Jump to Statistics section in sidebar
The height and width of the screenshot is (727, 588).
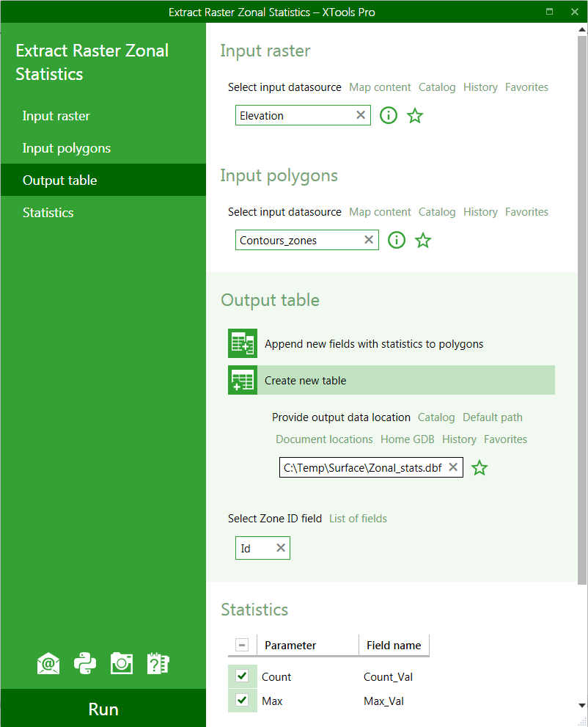[x=103, y=212]
